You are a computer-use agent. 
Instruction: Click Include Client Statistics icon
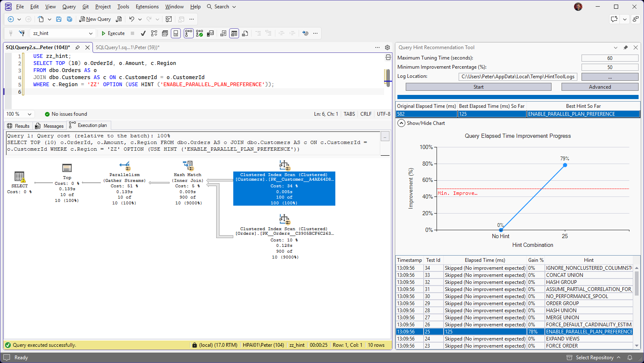210,33
